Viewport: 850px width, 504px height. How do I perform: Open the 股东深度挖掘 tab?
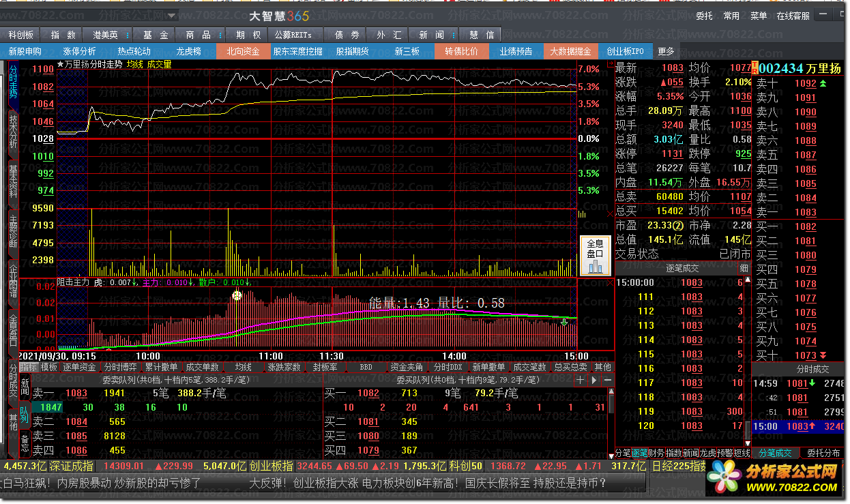tap(297, 51)
